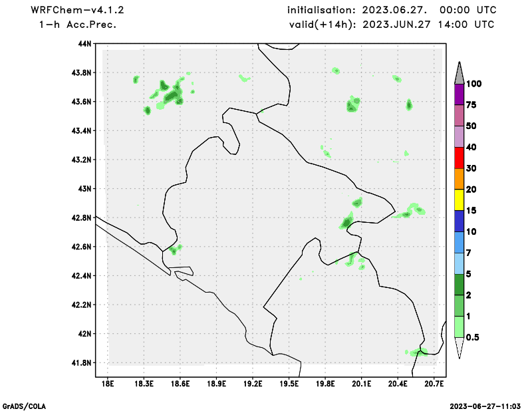Click the pink 50-75 color band
This screenshot has width=532, height=411.
[x=459, y=116]
